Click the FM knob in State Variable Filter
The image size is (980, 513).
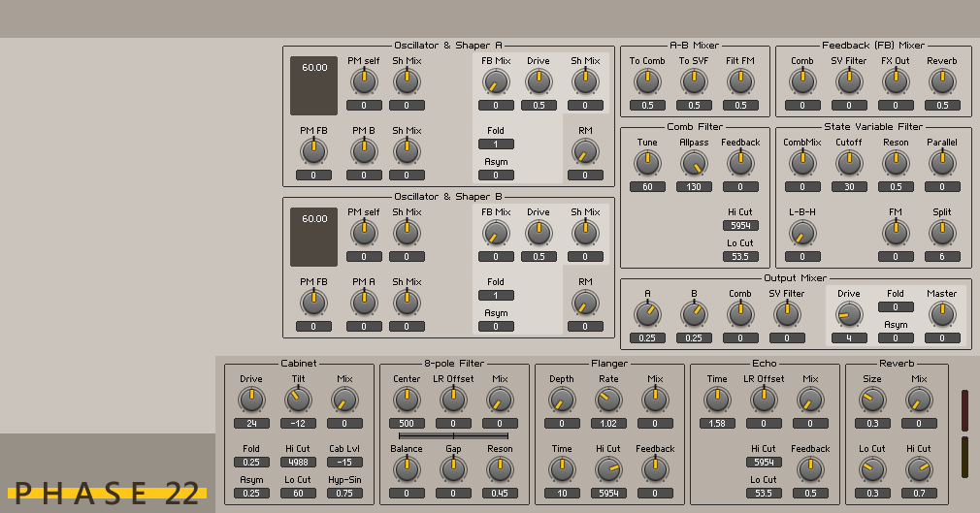pos(896,233)
